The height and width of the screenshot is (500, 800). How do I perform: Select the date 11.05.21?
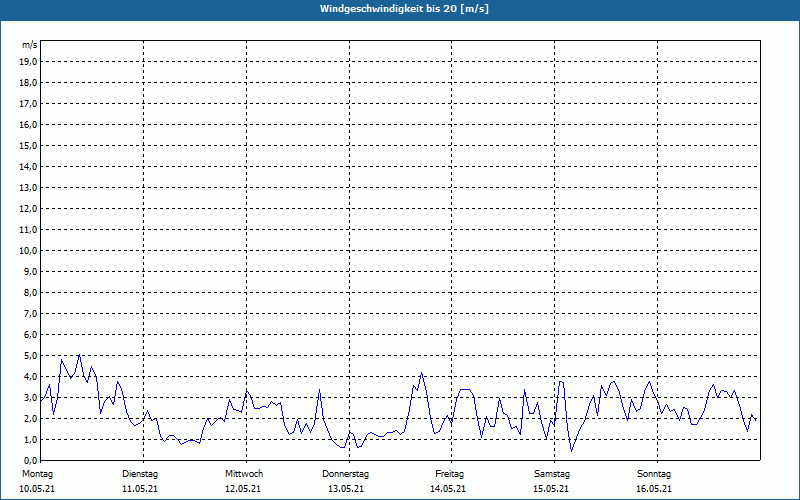140,489
